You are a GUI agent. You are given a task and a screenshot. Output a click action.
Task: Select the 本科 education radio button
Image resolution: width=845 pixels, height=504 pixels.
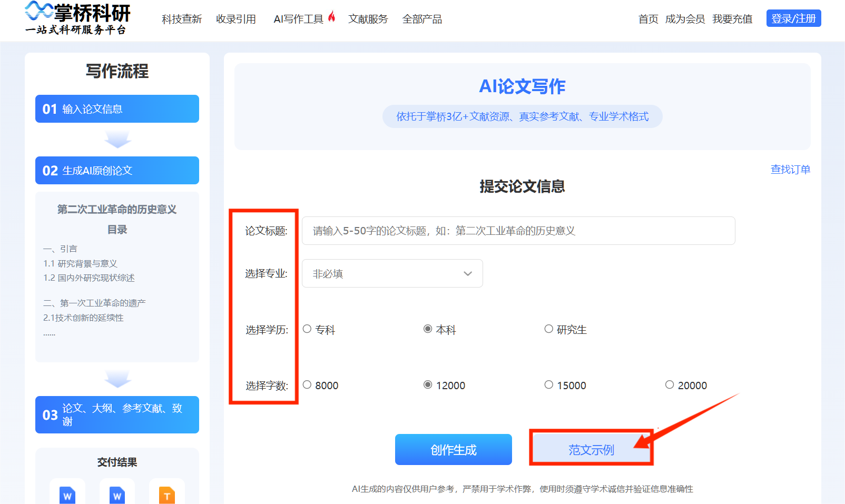[428, 329]
